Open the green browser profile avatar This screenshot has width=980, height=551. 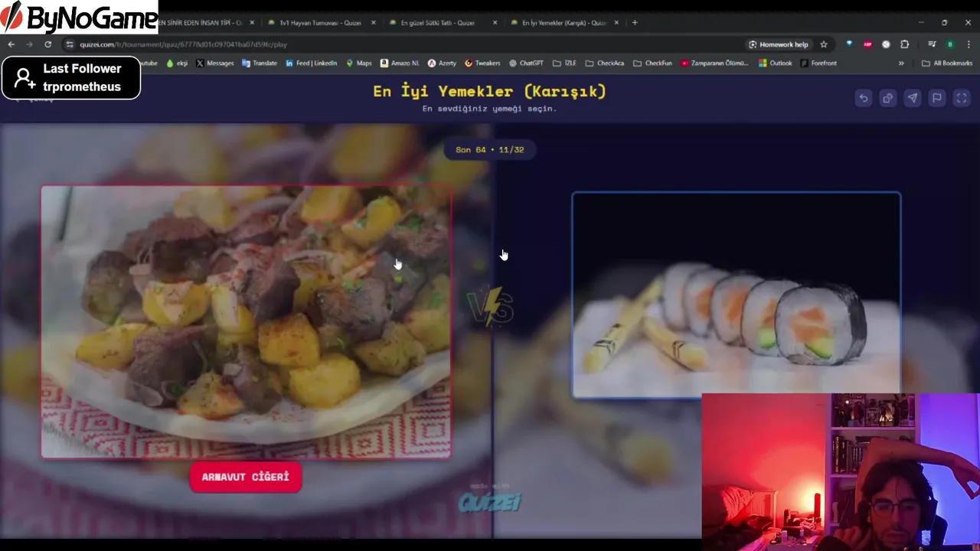(950, 44)
